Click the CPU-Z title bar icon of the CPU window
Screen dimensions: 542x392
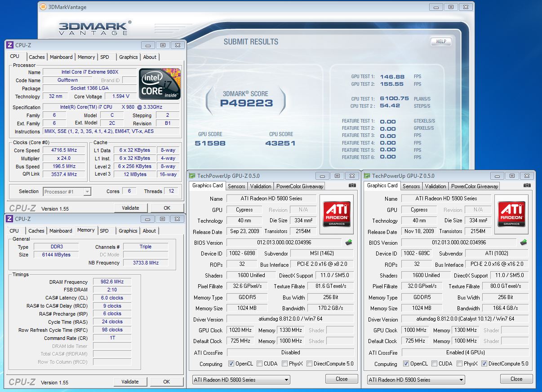pos(10,45)
